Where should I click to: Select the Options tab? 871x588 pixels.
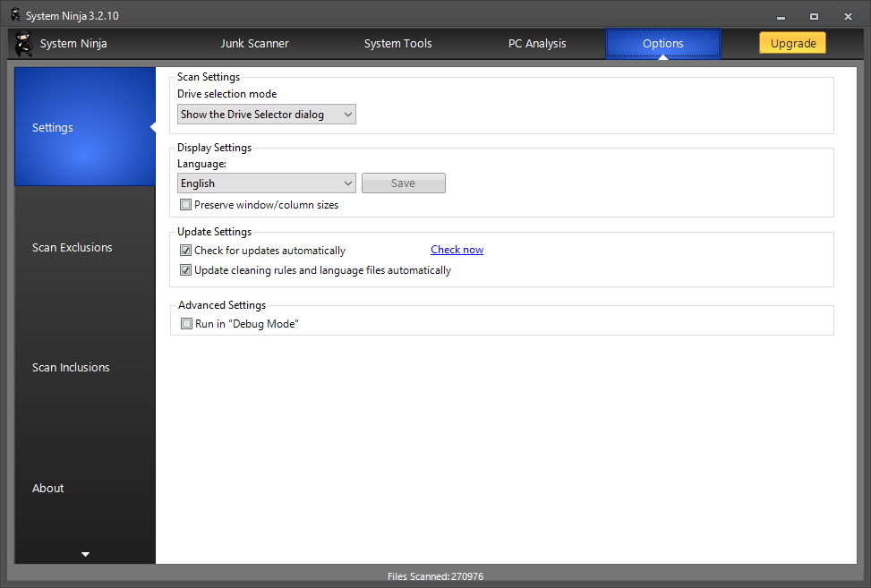coord(662,43)
